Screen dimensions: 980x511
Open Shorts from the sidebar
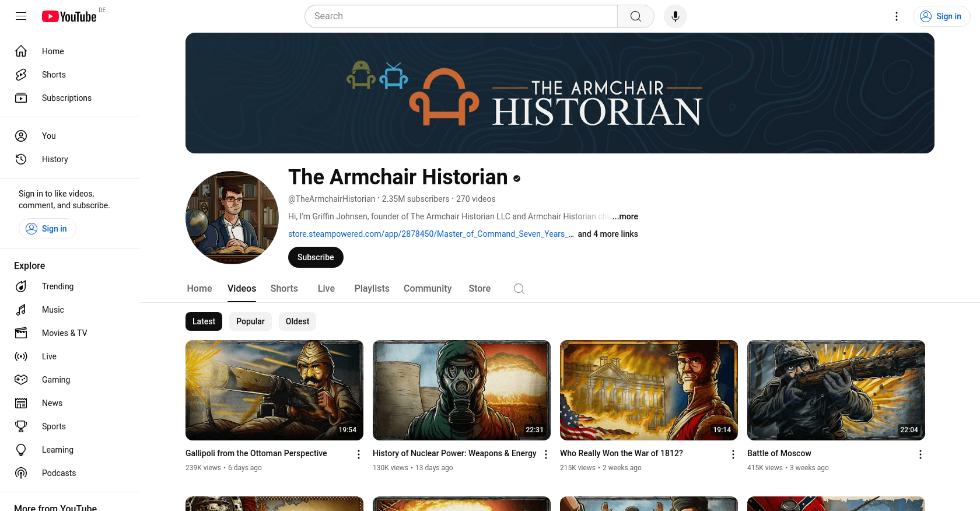coord(54,75)
